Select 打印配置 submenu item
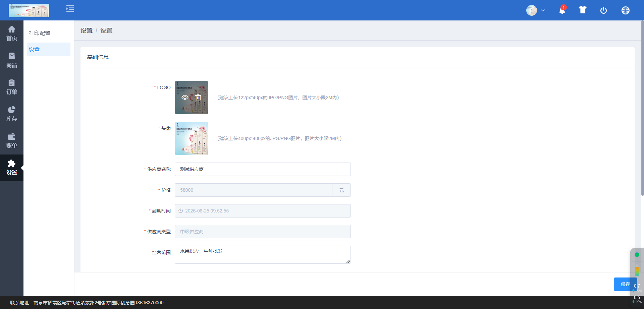Screen dimensions: 644x309 (40, 33)
